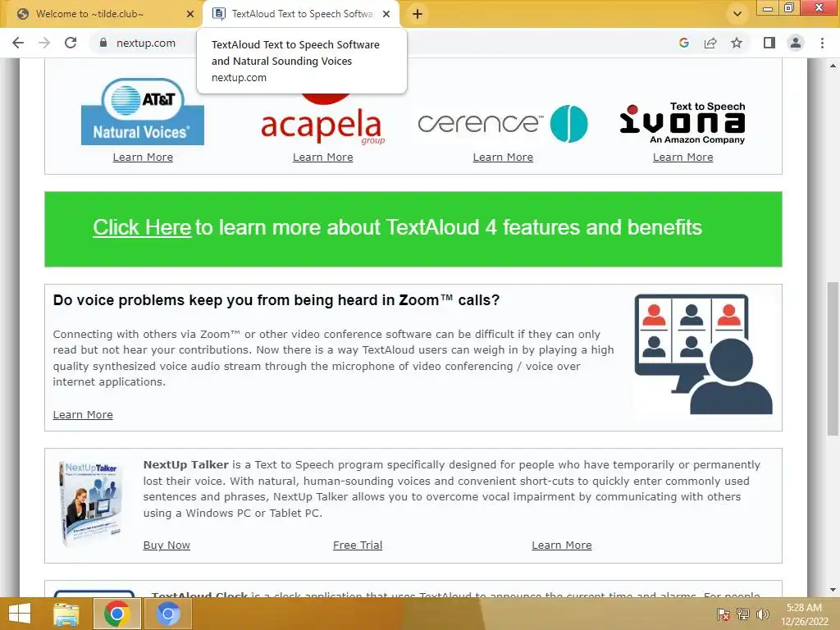View site info via lock icon
The image size is (840, 630).
point(103,43)
